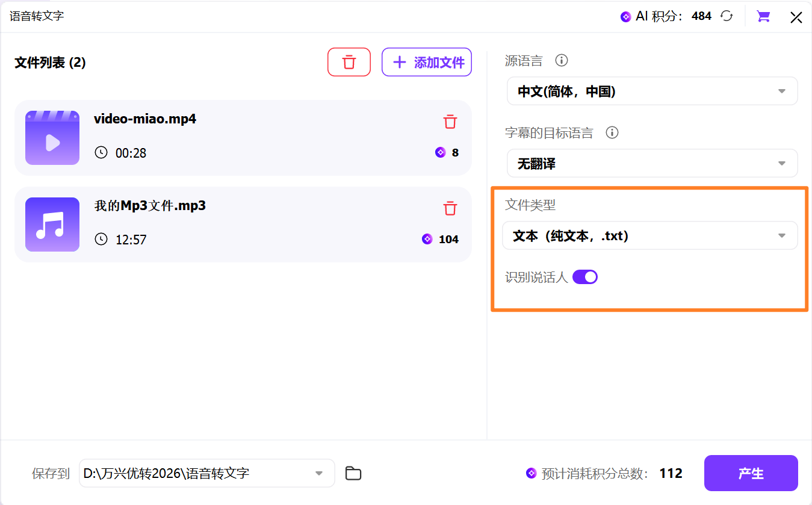
Task: Click the video-miao.mp4 video thumbnail
Action: [52, 138]
